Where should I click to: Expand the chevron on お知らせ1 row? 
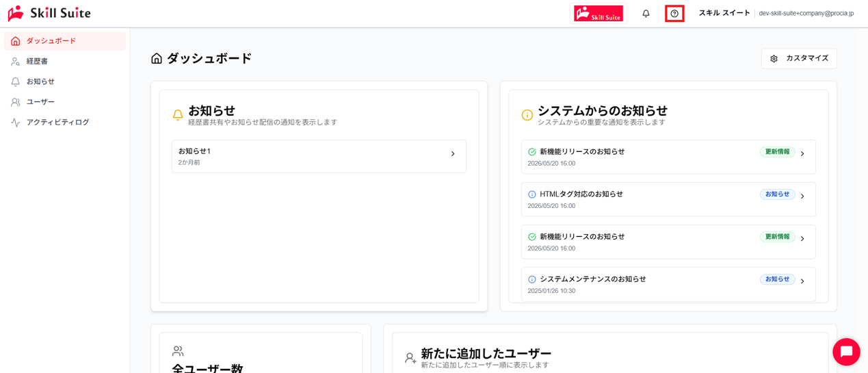(453, 154)
